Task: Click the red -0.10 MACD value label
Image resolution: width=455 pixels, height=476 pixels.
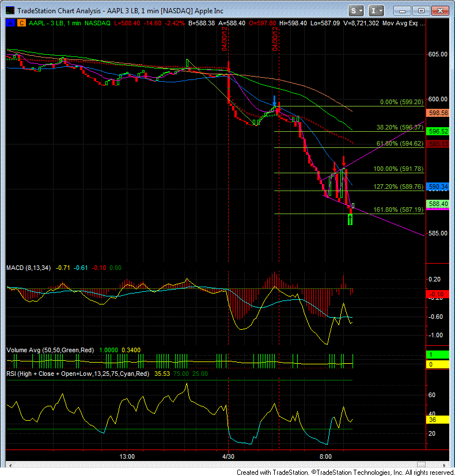Action: [438, 294]
